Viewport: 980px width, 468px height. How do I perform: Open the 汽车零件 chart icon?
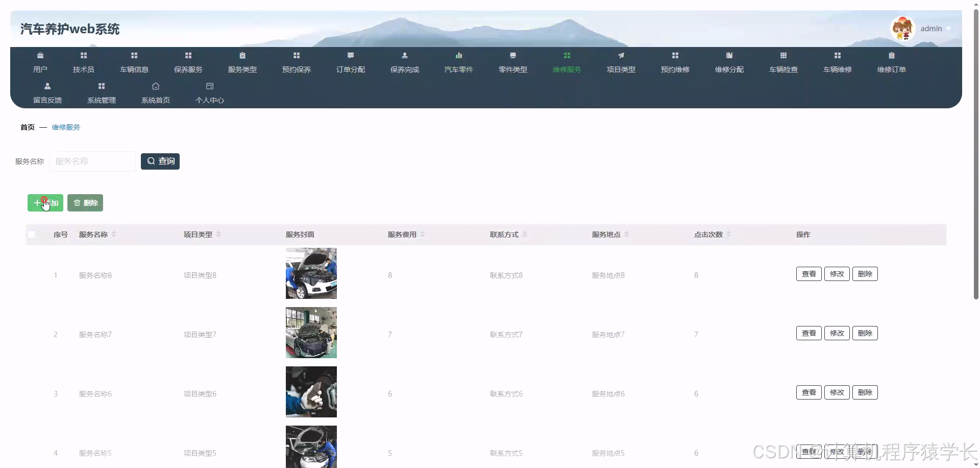(x=459, y=55)
